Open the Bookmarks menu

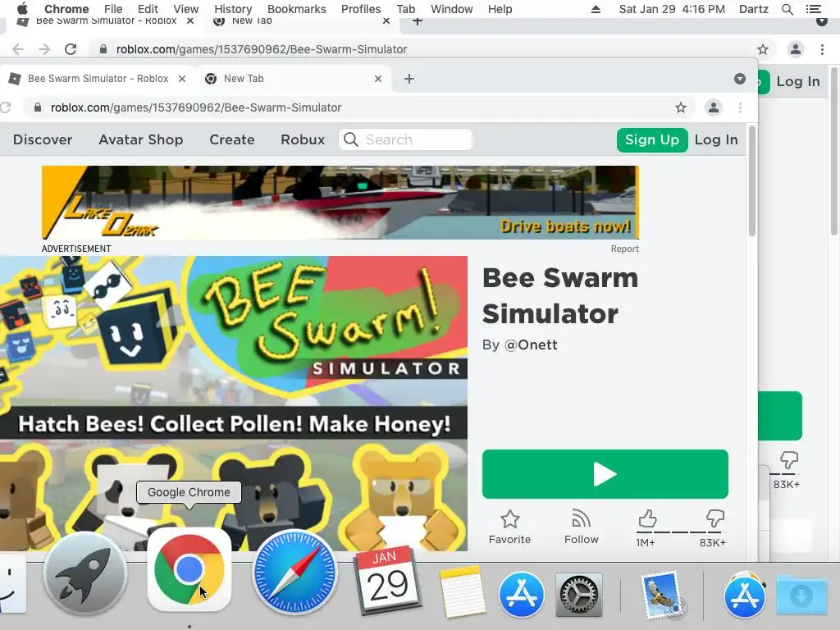(297, 9)
